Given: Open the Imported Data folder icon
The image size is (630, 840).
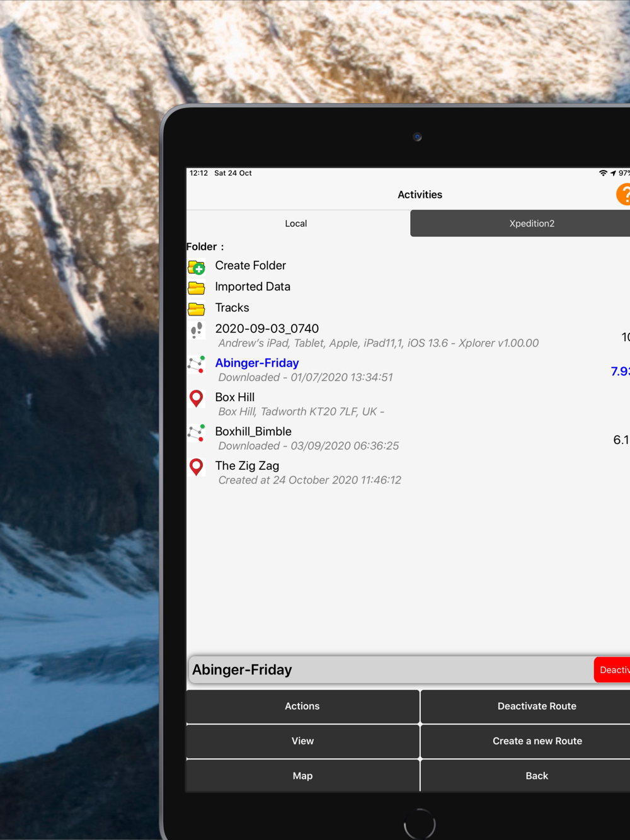Looking at the screenshot, I should click(197, 288).
